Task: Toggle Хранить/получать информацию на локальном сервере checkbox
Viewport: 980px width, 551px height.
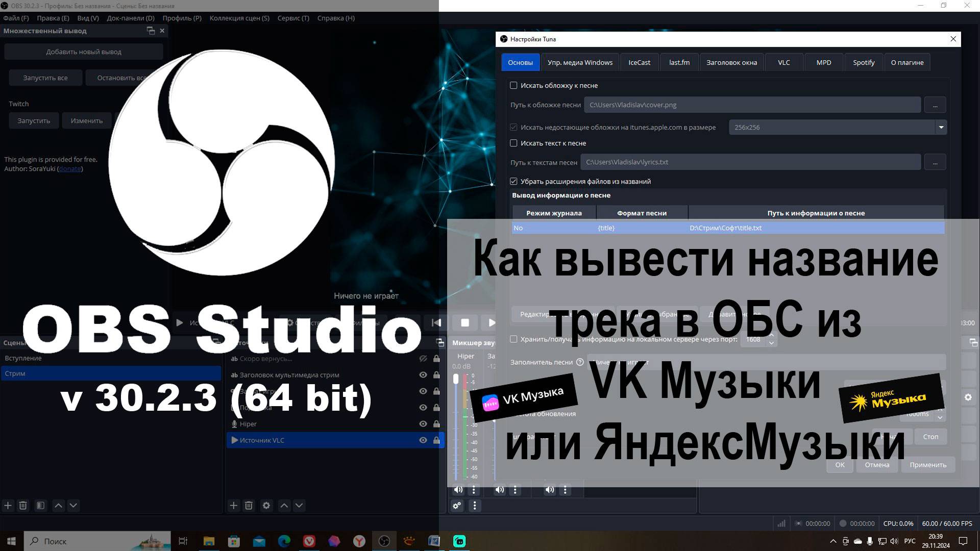Action: (x=513, y=339)
